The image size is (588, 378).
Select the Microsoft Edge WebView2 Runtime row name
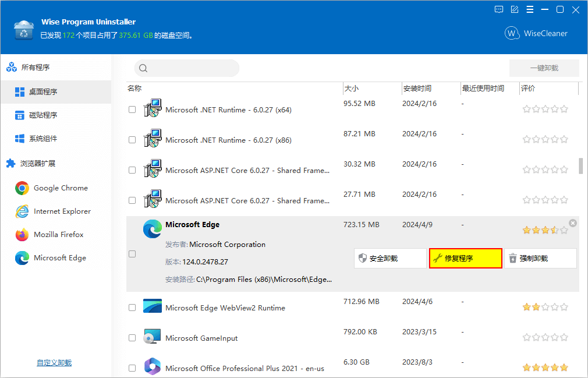225,308
